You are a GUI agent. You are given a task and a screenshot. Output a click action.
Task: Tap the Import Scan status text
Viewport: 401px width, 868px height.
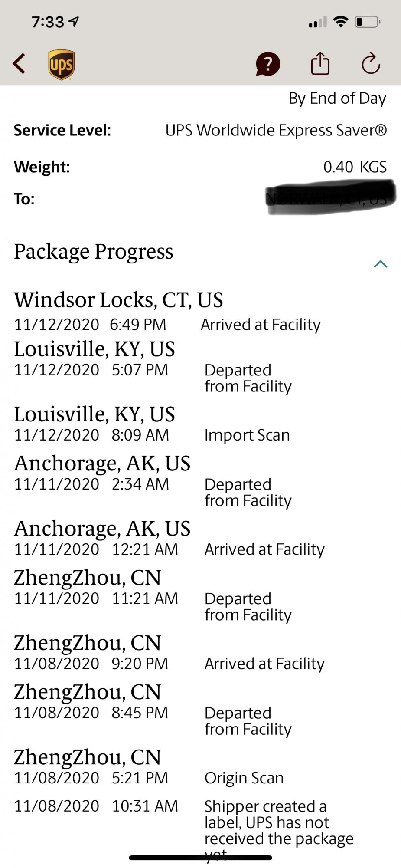point(247,435)
